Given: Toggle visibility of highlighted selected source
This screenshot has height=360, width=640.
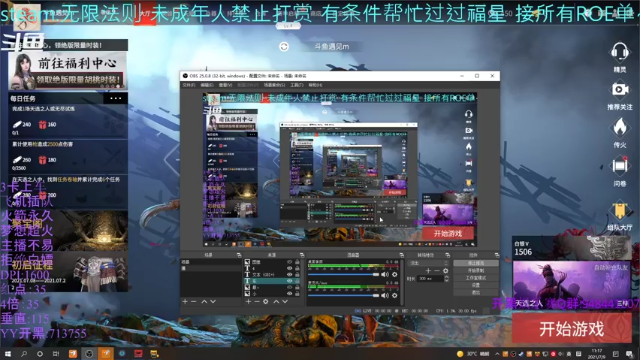Looking at the screenshot, I should 290,281.
